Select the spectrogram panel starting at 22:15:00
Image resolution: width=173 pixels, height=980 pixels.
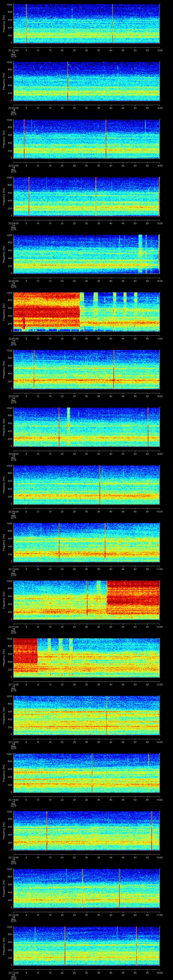(86, 831)
